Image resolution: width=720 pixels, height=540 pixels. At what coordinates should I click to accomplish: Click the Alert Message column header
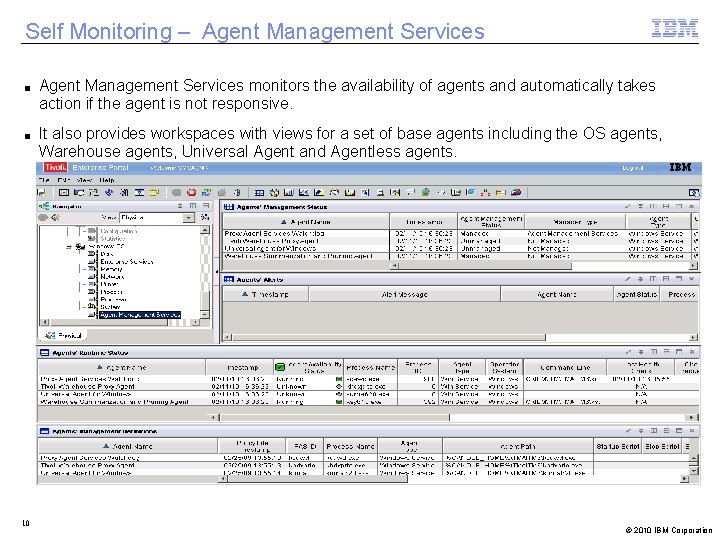(405, 294)
